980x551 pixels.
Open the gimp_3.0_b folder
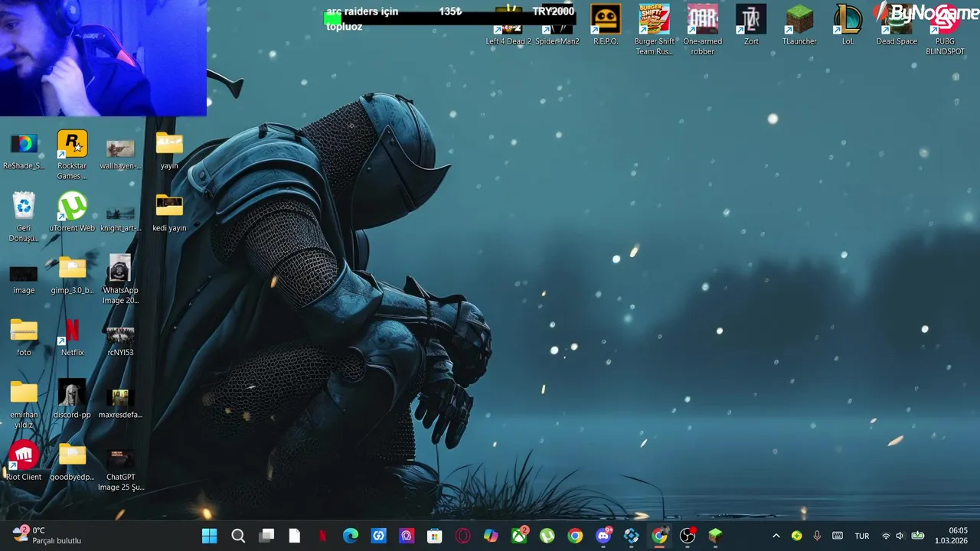pos(72,275)
